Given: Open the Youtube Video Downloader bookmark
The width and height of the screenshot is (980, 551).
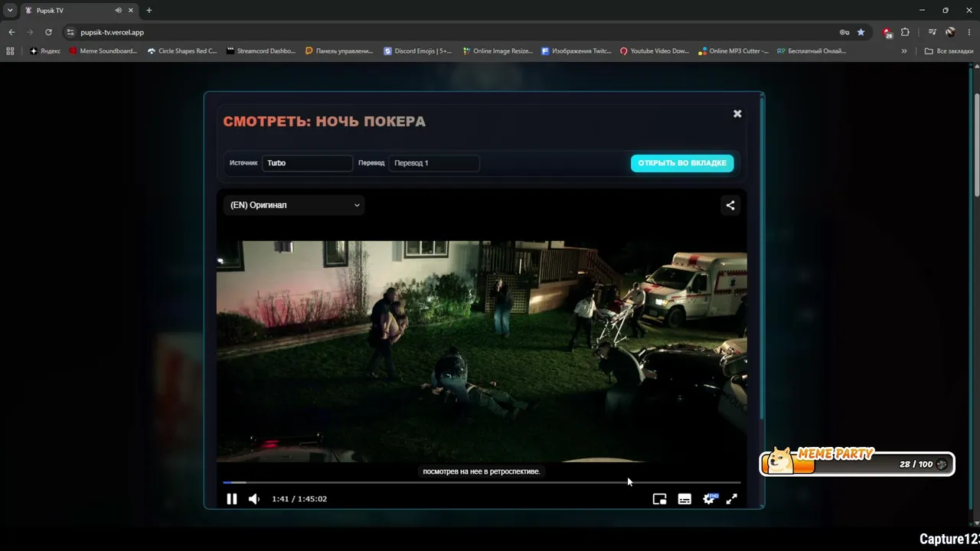Looking at the screenshot, I should click(x=655, y=51).
